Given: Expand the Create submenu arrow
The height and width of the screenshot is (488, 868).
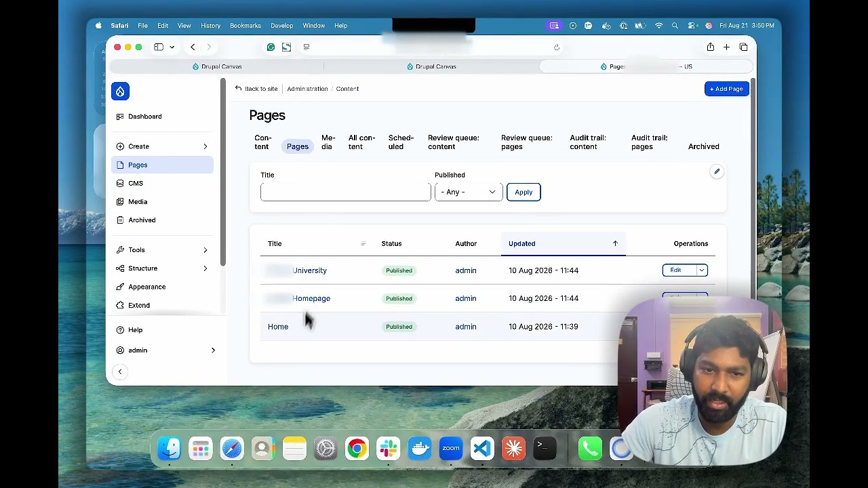Looking at the screenshot, I should point(205,146).
